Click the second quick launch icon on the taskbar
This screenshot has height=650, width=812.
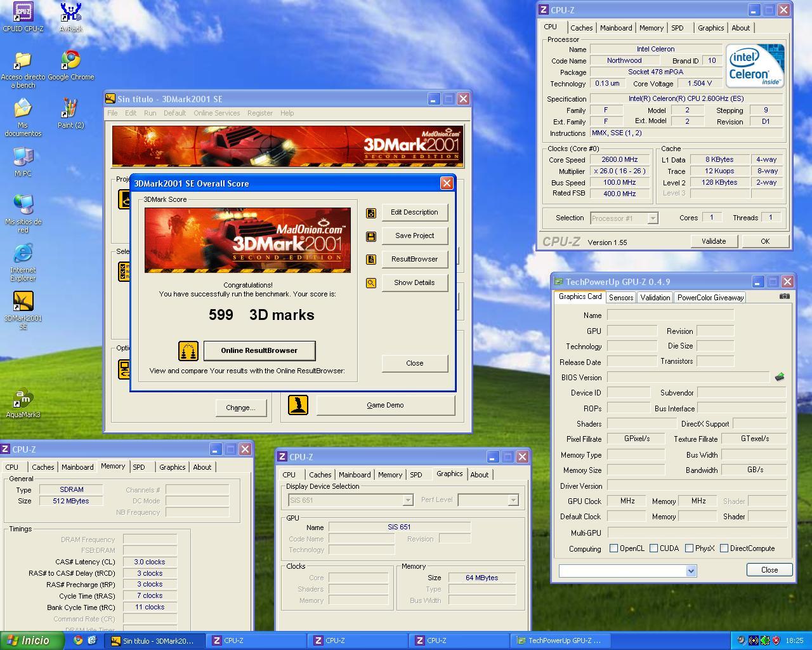click(x=92, y=640)
